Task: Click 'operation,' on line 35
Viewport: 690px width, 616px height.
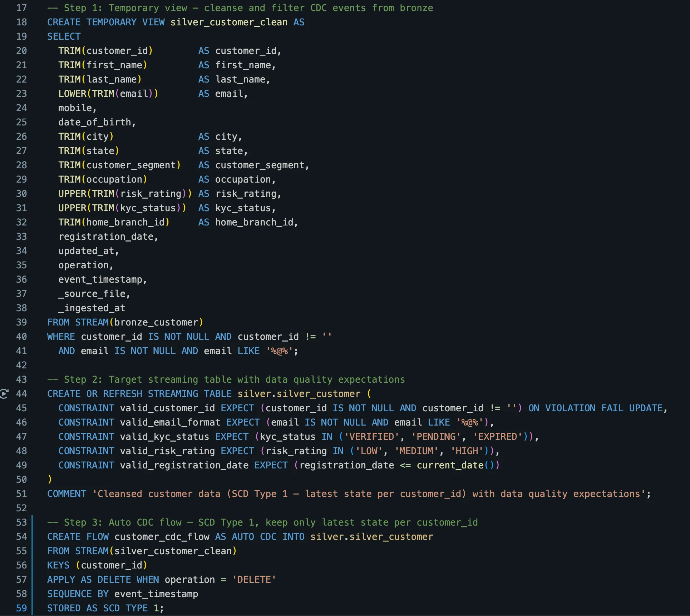Action: (86, 265)
